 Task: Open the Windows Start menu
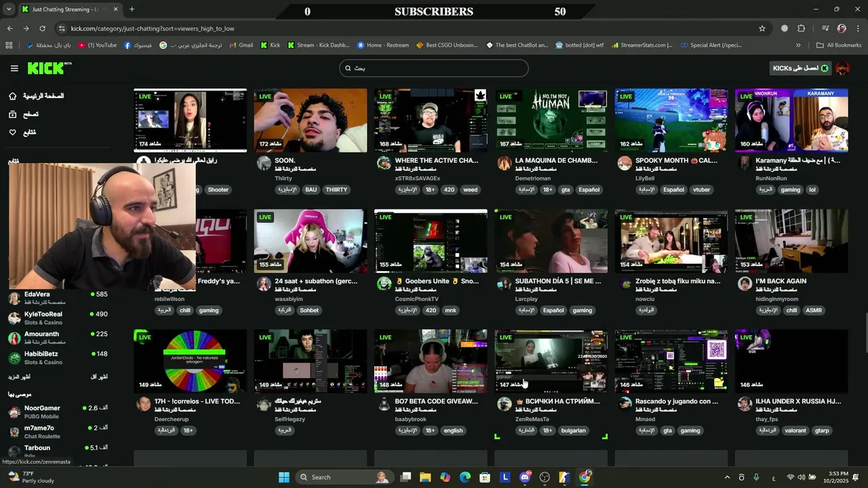(x=284, y=477)
